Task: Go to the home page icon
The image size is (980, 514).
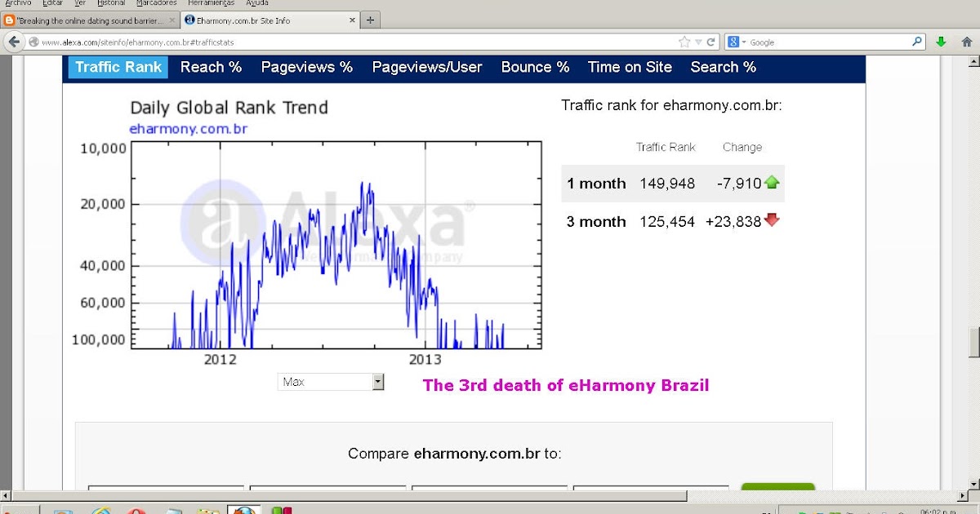Action: coord(967,42)
